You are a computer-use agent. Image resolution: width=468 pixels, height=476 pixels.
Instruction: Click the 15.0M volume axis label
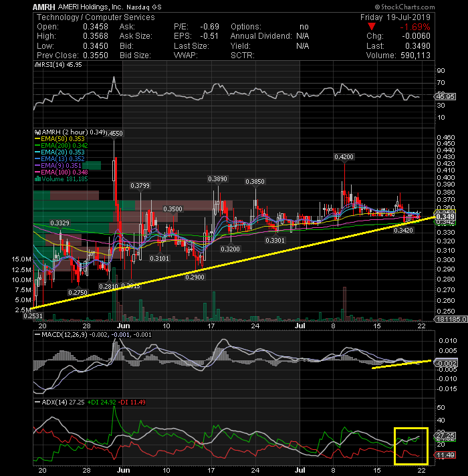pos(21,259)
